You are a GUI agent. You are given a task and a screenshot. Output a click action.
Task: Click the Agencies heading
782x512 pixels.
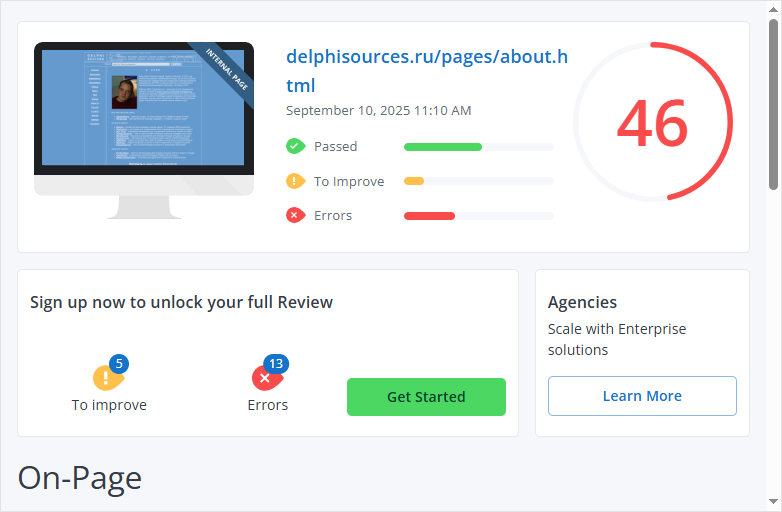582,302
